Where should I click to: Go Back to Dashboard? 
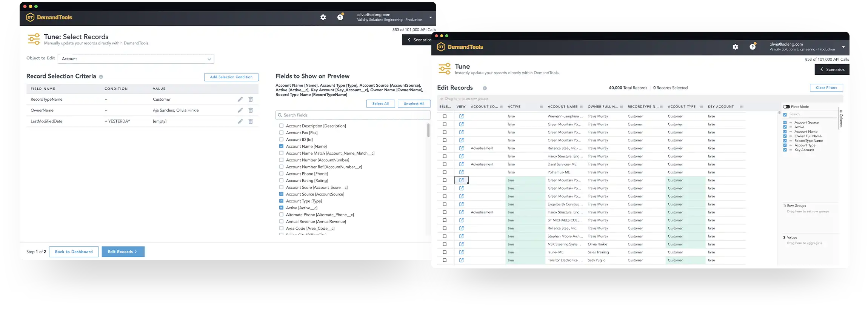[x=74, y=252]
